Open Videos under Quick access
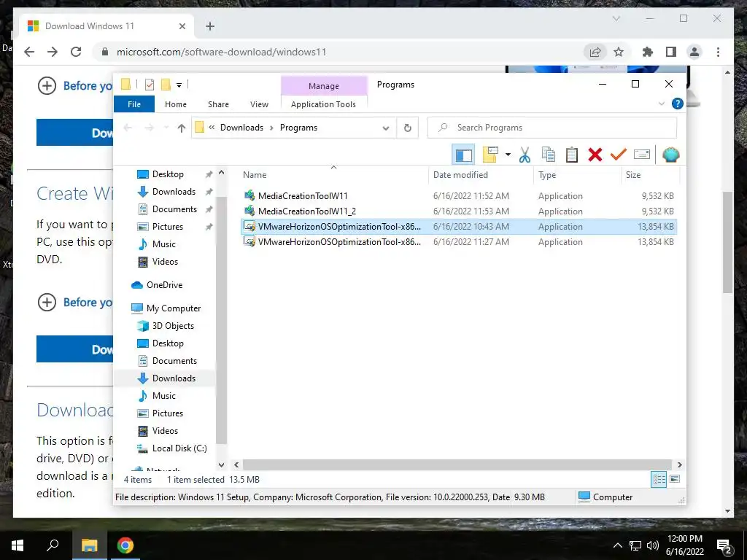Viewport: 747px width, 560px height. 165,262
